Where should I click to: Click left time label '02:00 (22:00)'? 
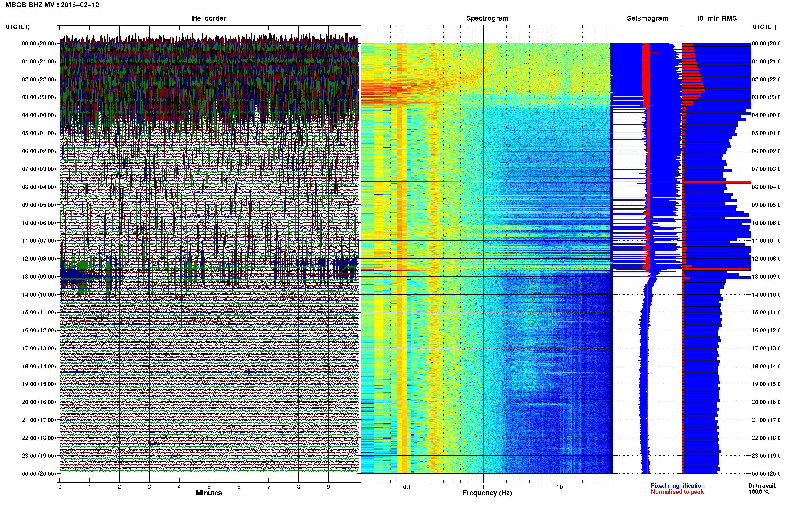point(39,79)
